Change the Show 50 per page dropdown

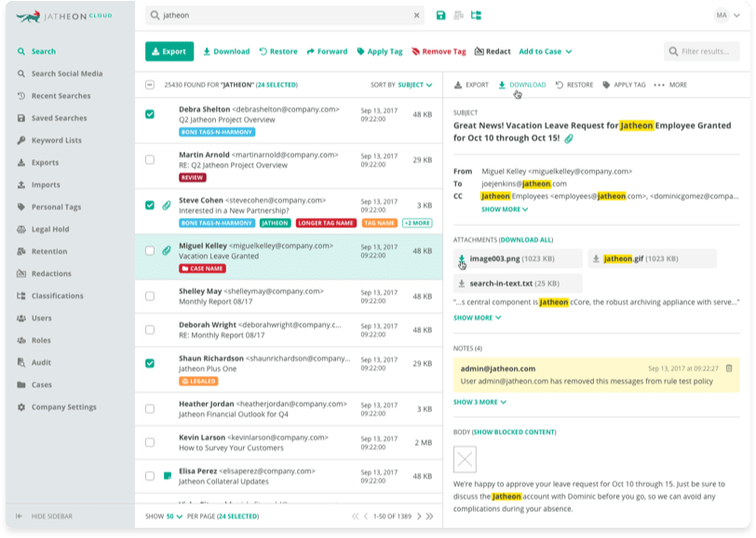click(174, 517)
